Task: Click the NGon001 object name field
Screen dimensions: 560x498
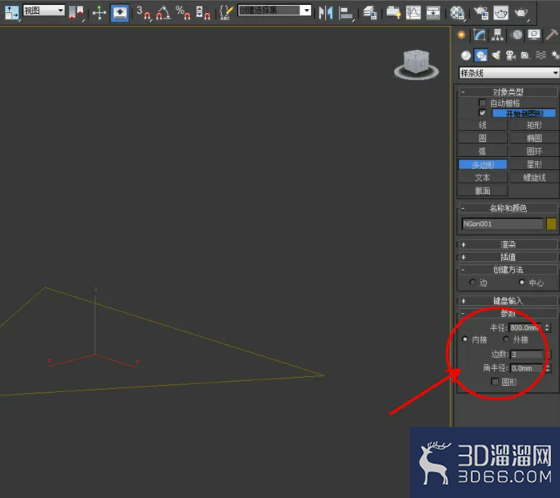Action: [502, 224]
